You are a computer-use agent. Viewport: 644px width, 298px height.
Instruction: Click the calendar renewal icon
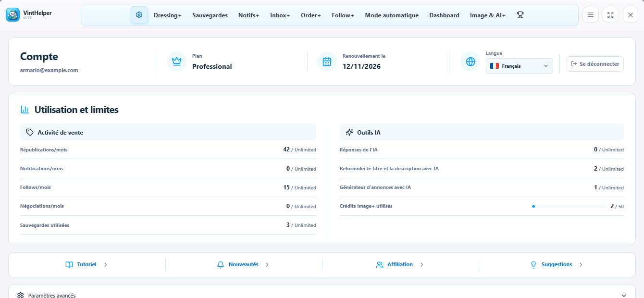327,62
